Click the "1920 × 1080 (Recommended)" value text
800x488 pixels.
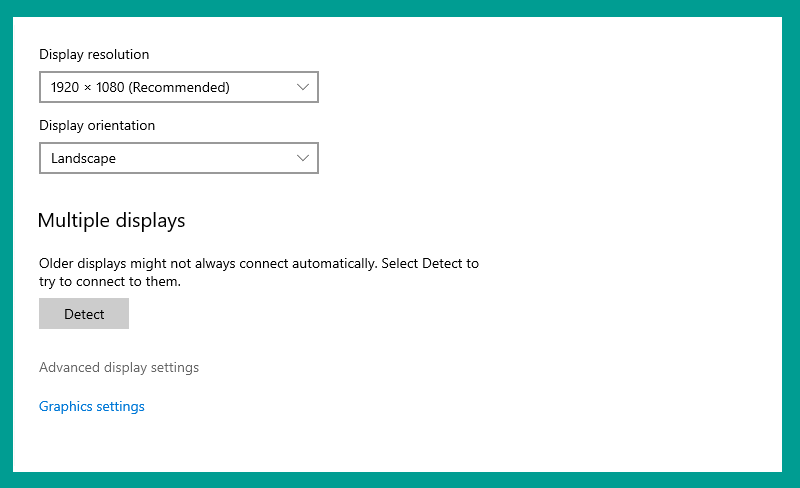coord(140,87)
